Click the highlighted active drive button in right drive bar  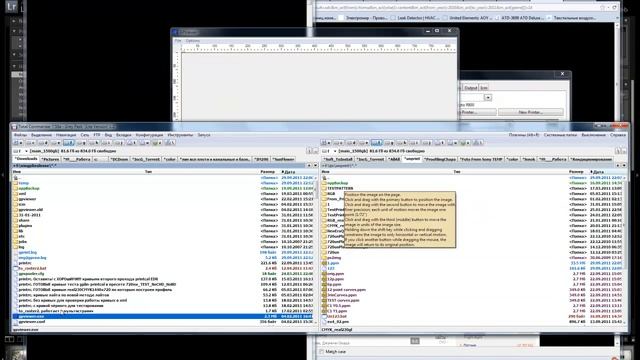tap(377, 143)
